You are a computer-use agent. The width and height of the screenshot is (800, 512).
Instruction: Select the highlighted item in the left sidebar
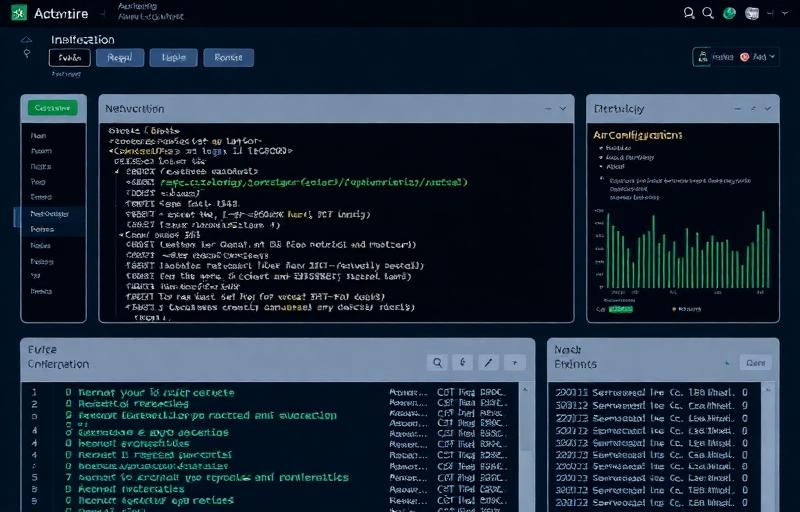pyautogui.click(x=49, y=214)
